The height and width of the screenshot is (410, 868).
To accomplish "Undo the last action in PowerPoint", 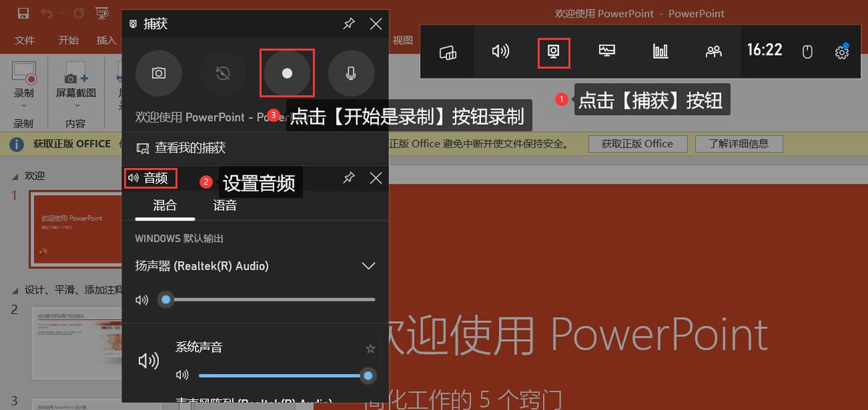I will pos(47,13).
